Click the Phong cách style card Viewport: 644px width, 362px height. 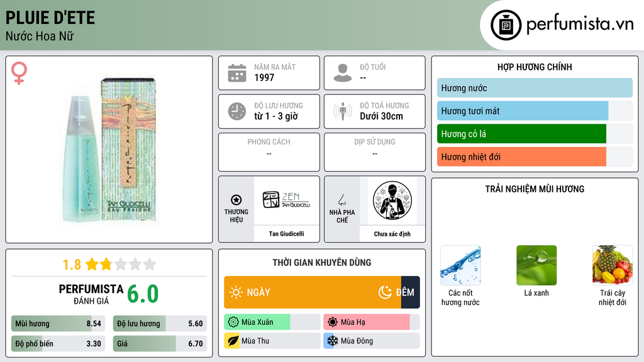[x=269, y=152]
